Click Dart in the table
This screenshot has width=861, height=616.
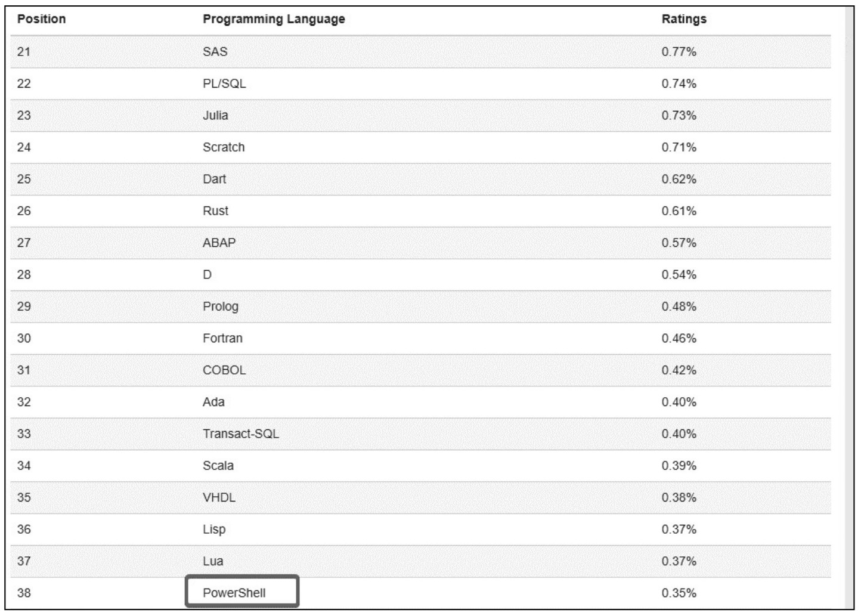[214, 179]
